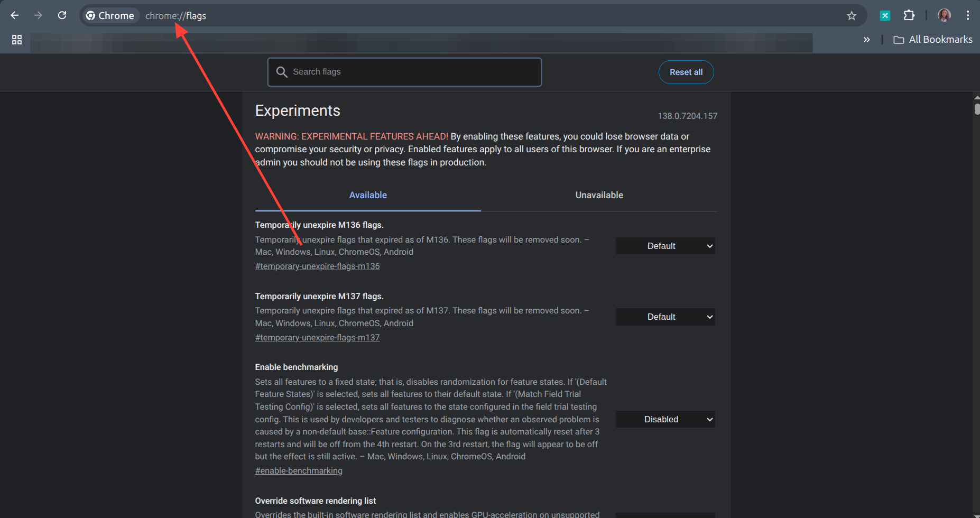Image resolution: width=980 pixels, height=518 pixels.
Task: Open the Default dropdown for M136 flags
Action: [665, 245]
